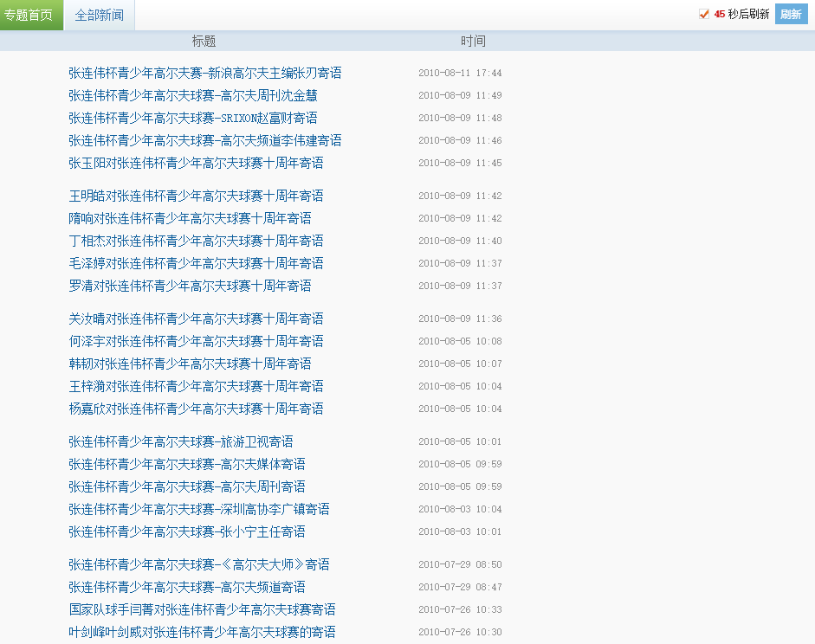The width and height of the screenshot is (815, 644).
Task: Click the 秒后刷新 countdown label
Action: tap(748, 14)
